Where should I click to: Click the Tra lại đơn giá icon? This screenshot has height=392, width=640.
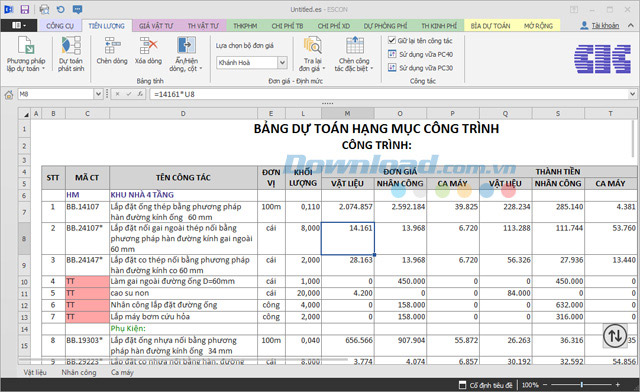312,53
